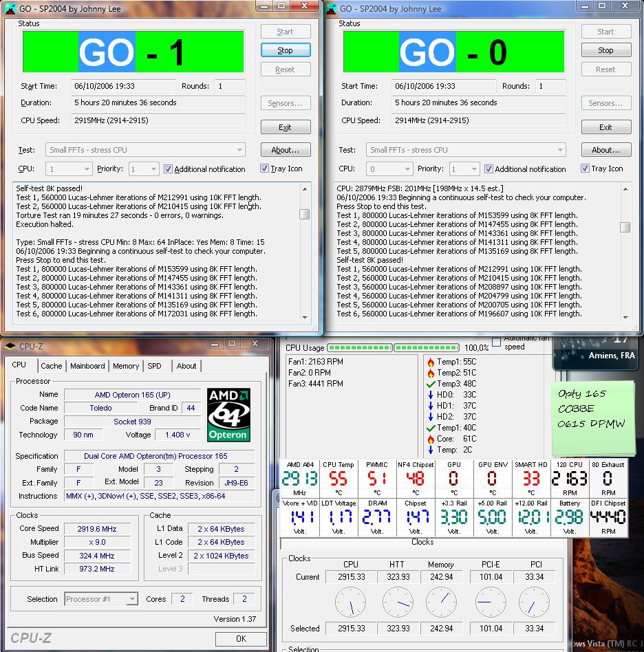Click the green Opty 165 sticky note
The image size is (644, 652).
point(593,418)
